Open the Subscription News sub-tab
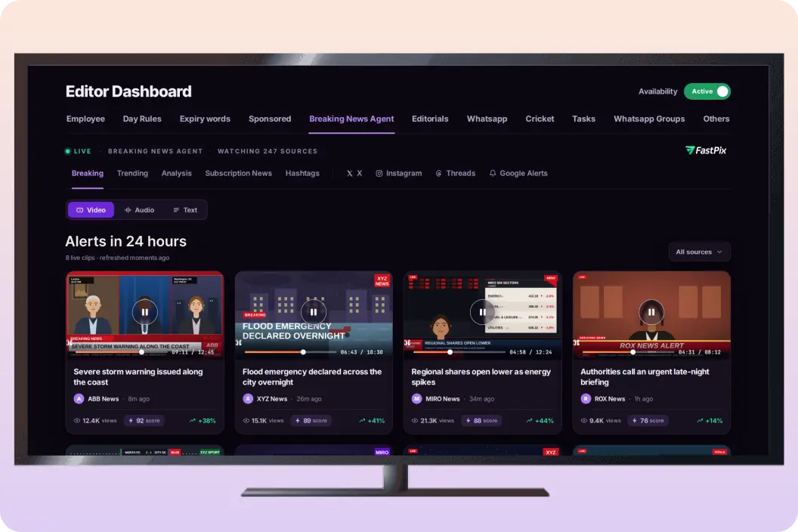This screenshot has height=532, width=798. click(239, 173)
